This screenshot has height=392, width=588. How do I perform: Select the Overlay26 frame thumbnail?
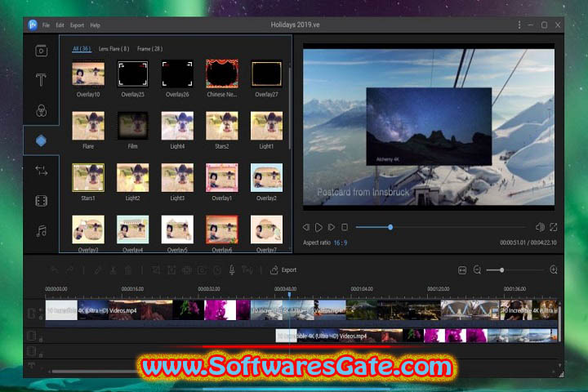[x=177, y=73]
